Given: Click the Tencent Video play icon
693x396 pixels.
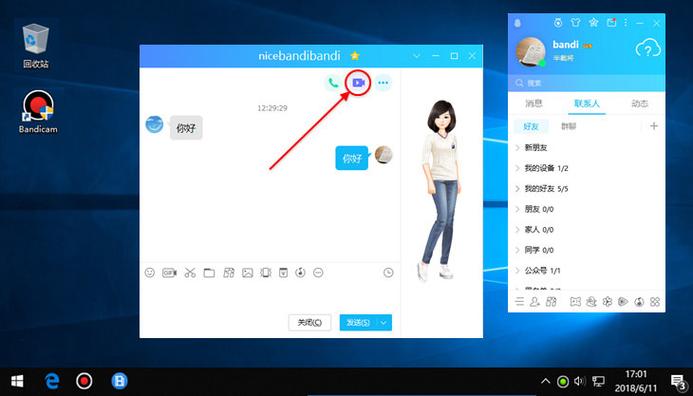Looking at the screenshot, I should 623,301.
